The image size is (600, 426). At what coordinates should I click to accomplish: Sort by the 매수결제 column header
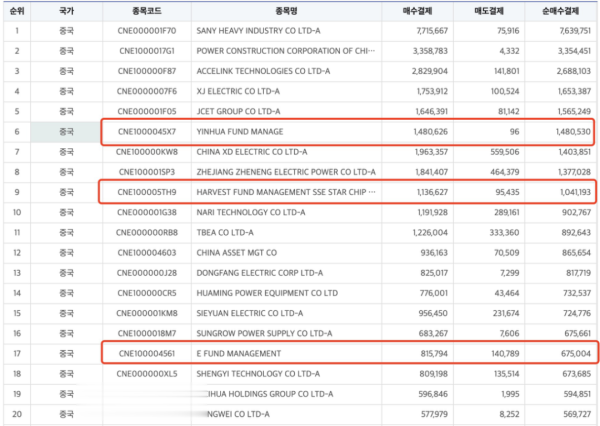click(x=417, y=11)
